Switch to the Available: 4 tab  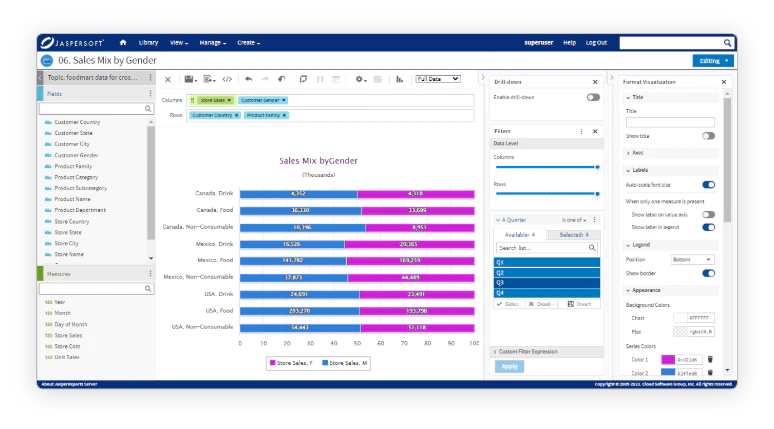tap(520, 235)
